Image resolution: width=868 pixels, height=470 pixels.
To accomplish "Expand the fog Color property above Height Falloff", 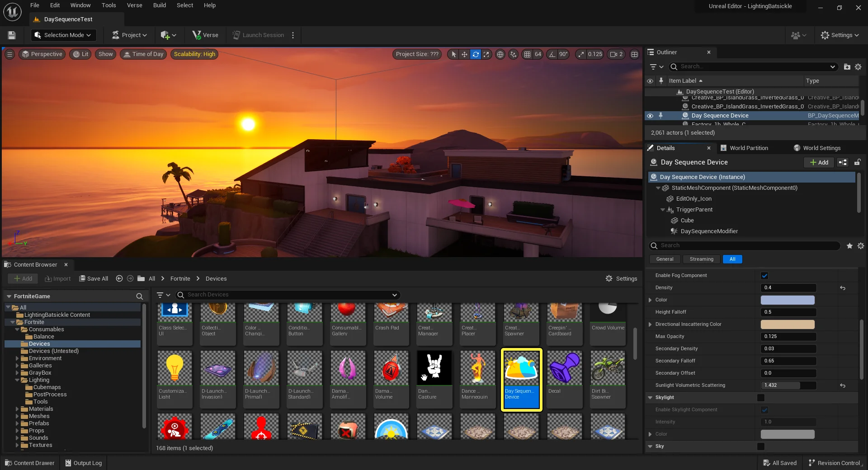I will click(x=650, y=300).
